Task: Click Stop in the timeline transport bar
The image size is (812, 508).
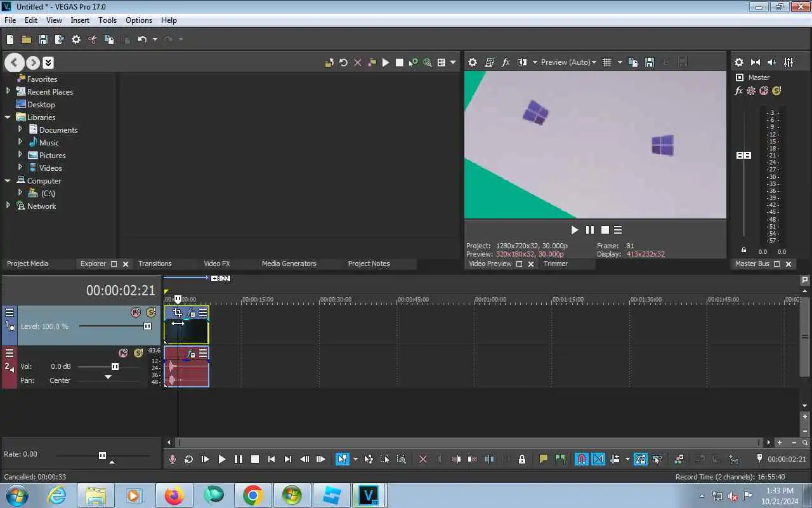Action: [255, 459]
